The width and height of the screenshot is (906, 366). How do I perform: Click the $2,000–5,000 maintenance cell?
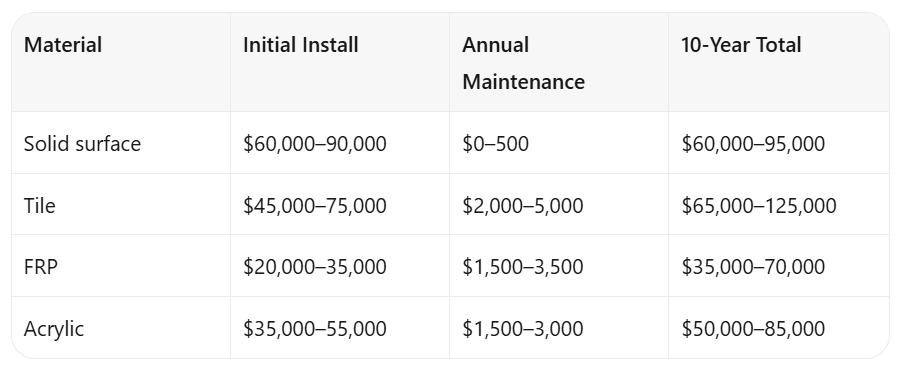[x=522, y=205]
